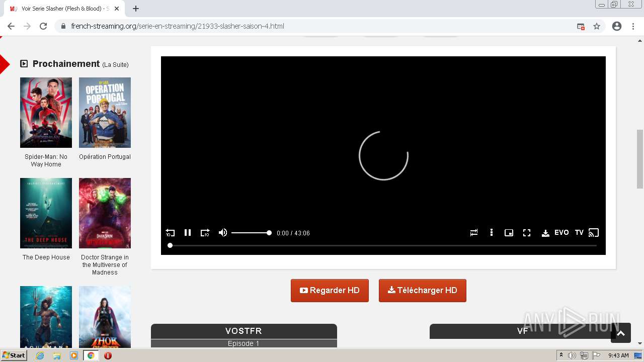Go back to the previous page
The image size is (644, 362).
click(11, 26)
